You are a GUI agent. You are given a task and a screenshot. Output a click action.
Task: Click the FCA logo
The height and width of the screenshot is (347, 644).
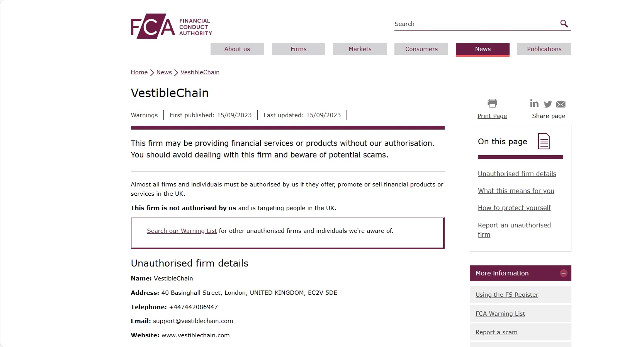171,26
